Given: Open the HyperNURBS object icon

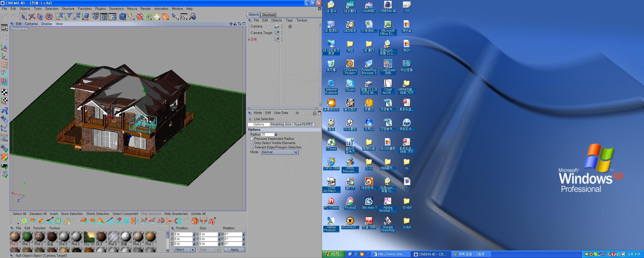Looking at the screenshot, I should point(140,17).
